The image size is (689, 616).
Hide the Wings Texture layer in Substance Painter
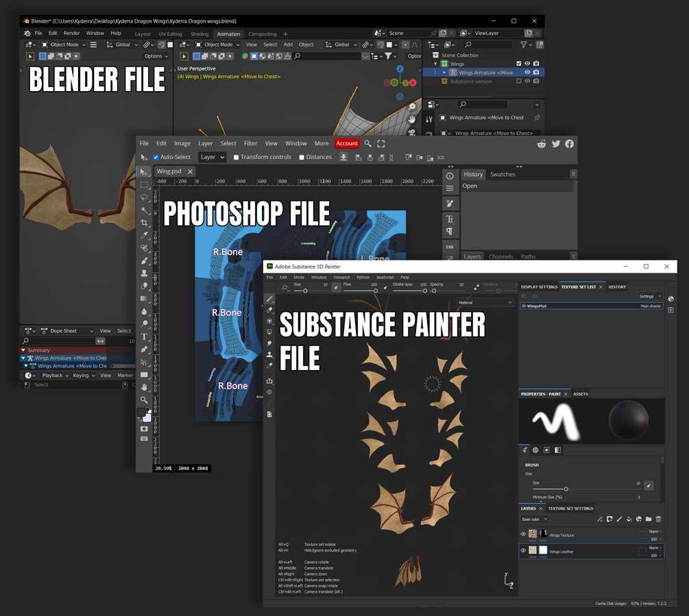[523, 534]
